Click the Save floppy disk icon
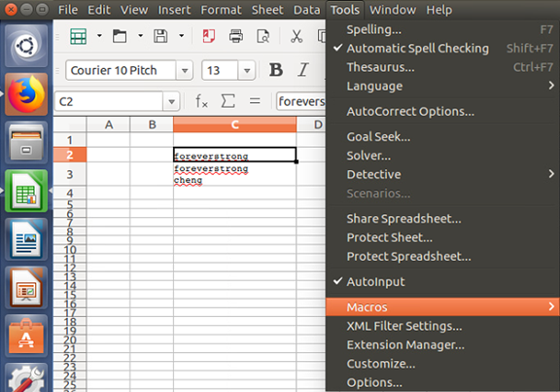 tap(160, 36)
